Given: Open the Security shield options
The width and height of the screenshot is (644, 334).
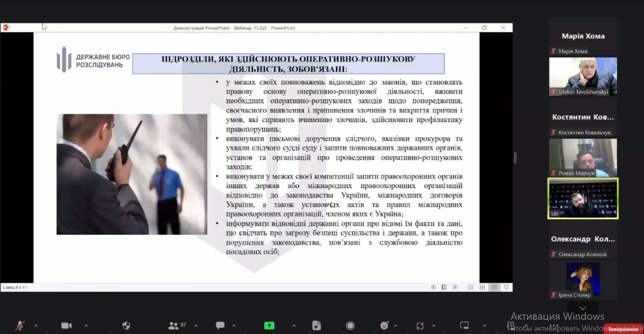Looking at the screenshot, I should click(x=126, y=325).
